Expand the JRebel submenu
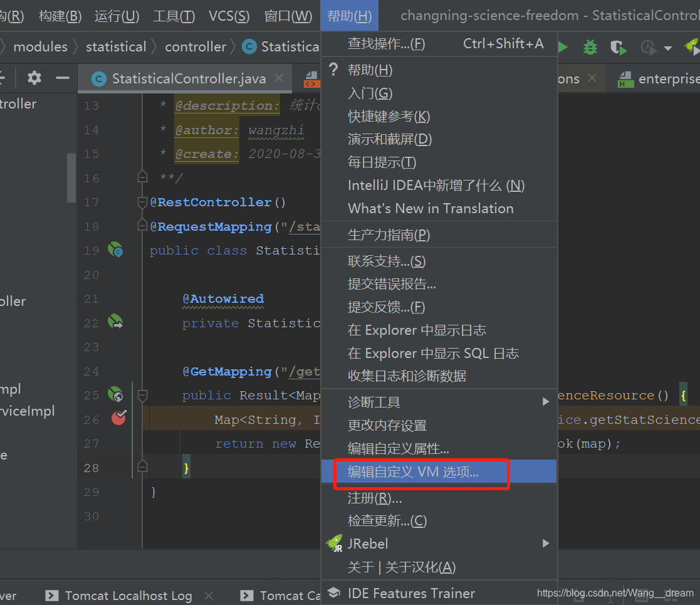The image size is (700, 605). [x=439, y=544]
